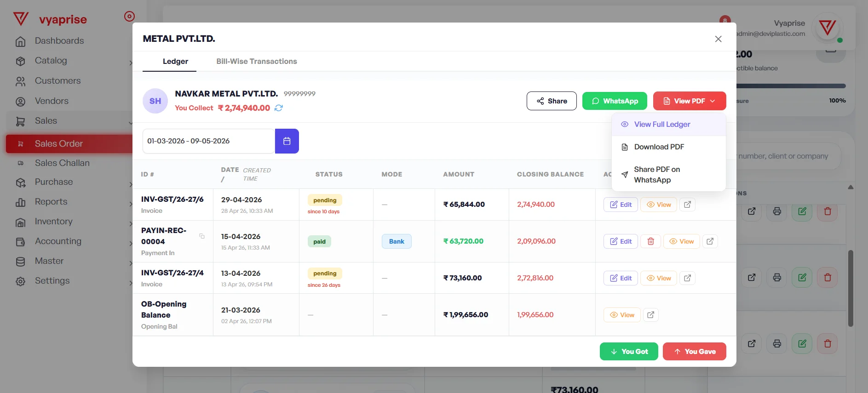Close the ledger dialog
The image size is (868, 393).
click(718, 39)
